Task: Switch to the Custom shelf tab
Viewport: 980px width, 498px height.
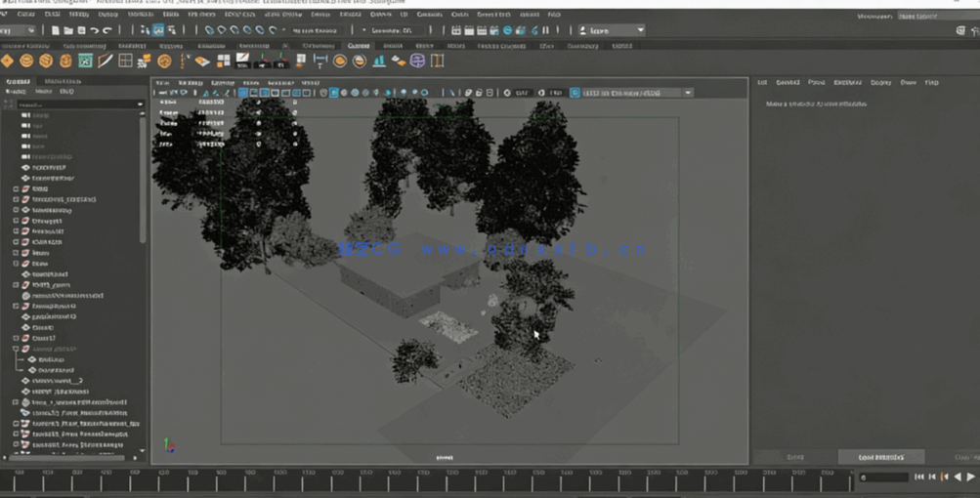Action: (359, 46)
